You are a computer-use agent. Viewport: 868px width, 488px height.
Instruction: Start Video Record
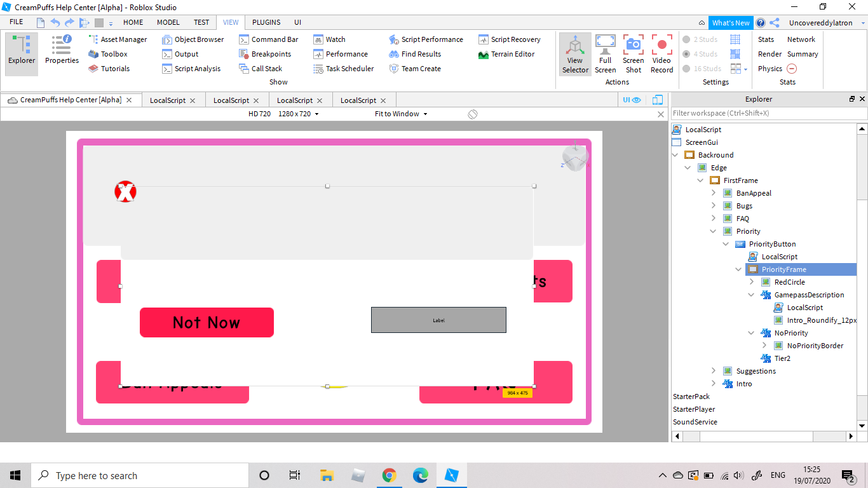(661, 53)
